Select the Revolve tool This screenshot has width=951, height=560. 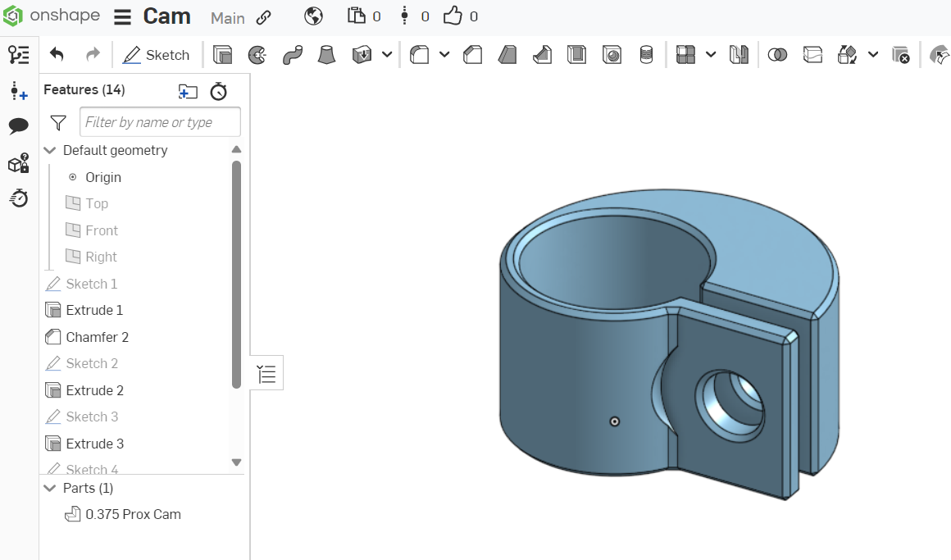(x=257, y=55)
